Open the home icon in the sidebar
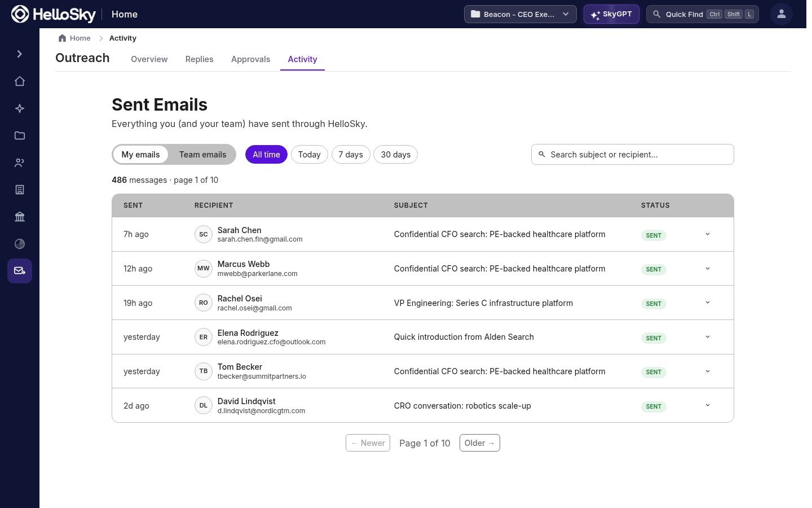This screenshot has width=812, height=508. (20, 81)
